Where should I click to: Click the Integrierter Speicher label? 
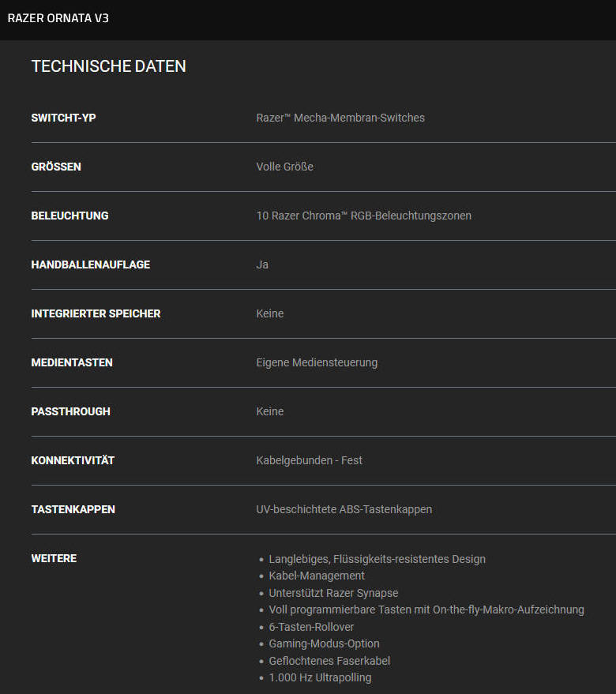point(96,313)
